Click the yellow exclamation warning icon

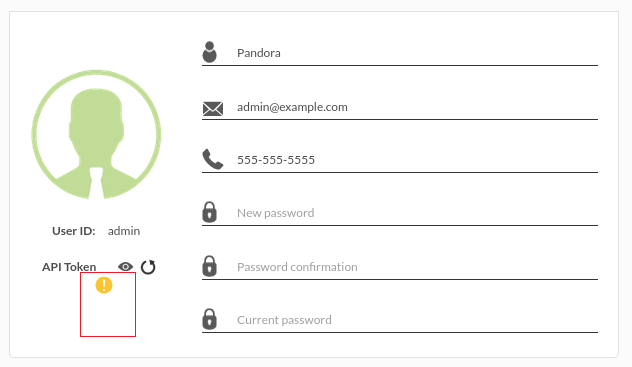point(104,285)
